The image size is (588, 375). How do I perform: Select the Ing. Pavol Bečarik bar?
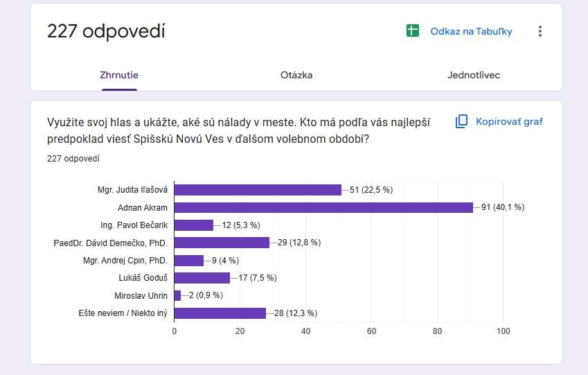(194, 225)
